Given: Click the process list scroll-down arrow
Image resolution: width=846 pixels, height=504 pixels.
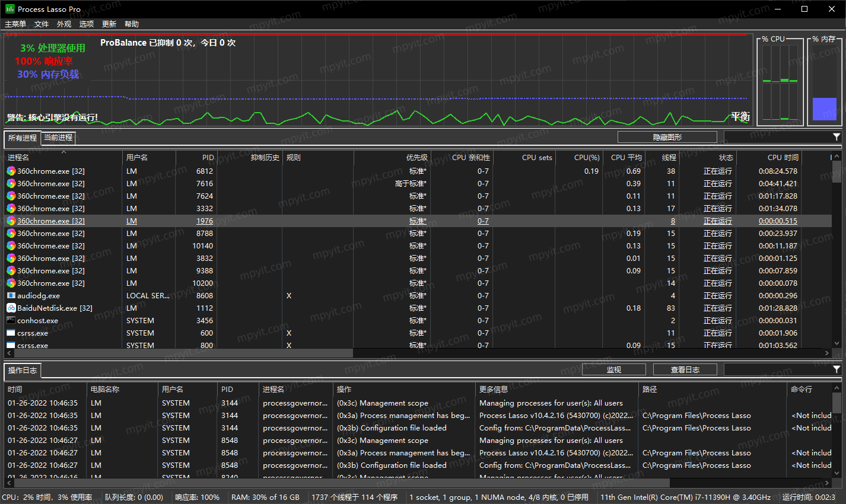Looking at the screenshot, I should tap(837, 343).
